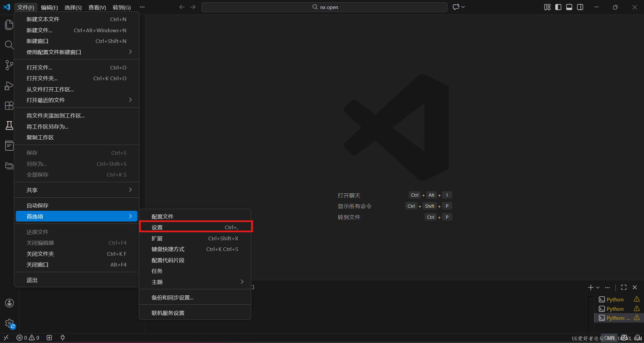This screenshot has height=343, width=644.
Task: Open 扩展 in the preferences submenu
Action: (195, 239)
